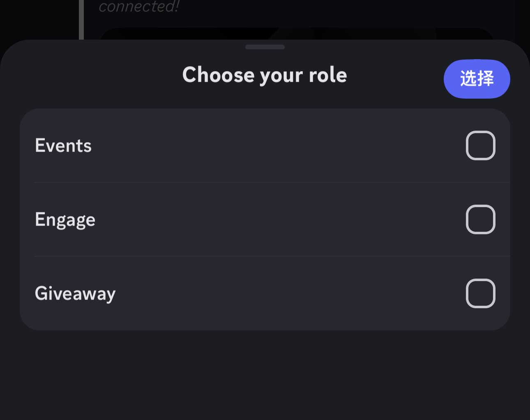Enable the Engage role checkbox
The width and height of the screenshot is (530, 420).
tap(480, 219)
